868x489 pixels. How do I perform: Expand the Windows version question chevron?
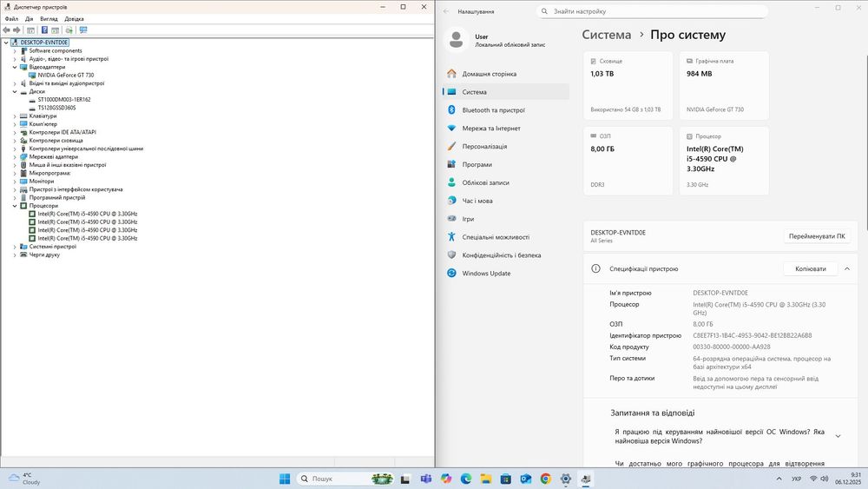click(x=838, y=436)
